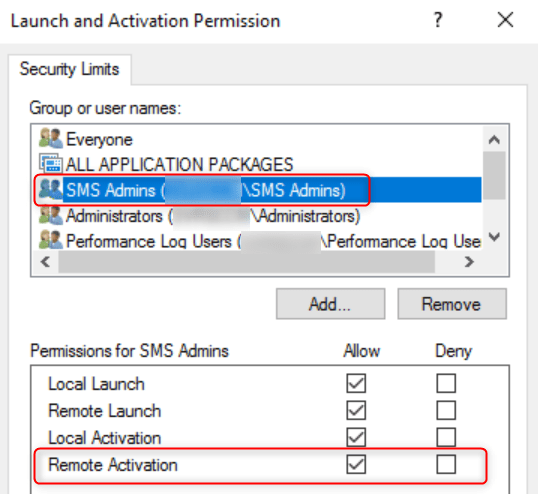
Task: Toggle Allow checkbox for Remote Activation
Action: coord(356,464)
